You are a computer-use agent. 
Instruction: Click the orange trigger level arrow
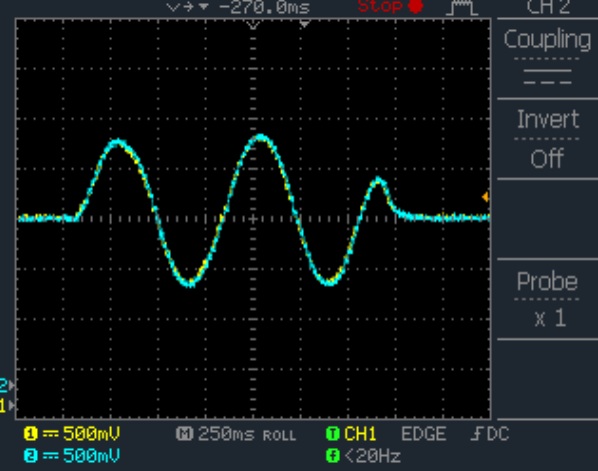[x=485, y=197]
